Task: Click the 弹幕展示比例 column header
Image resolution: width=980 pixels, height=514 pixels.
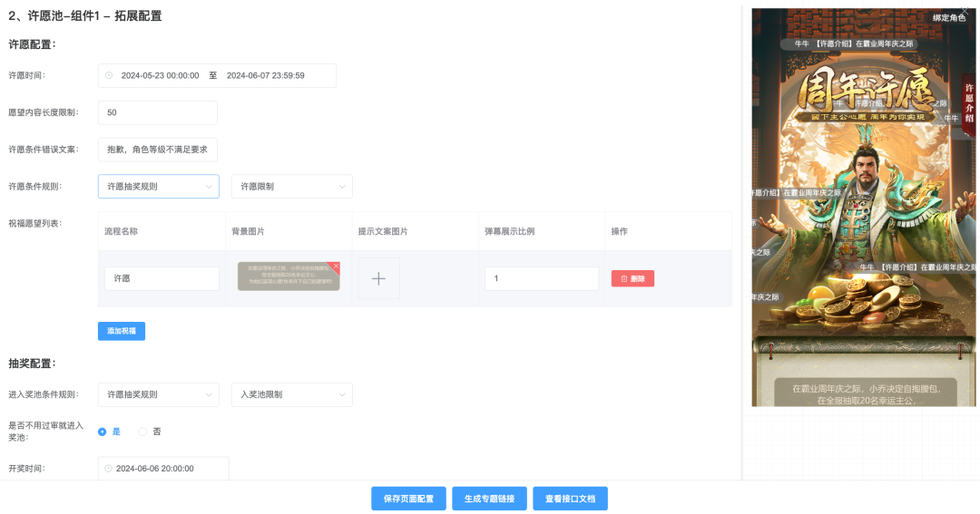Action: coord(510,231)
